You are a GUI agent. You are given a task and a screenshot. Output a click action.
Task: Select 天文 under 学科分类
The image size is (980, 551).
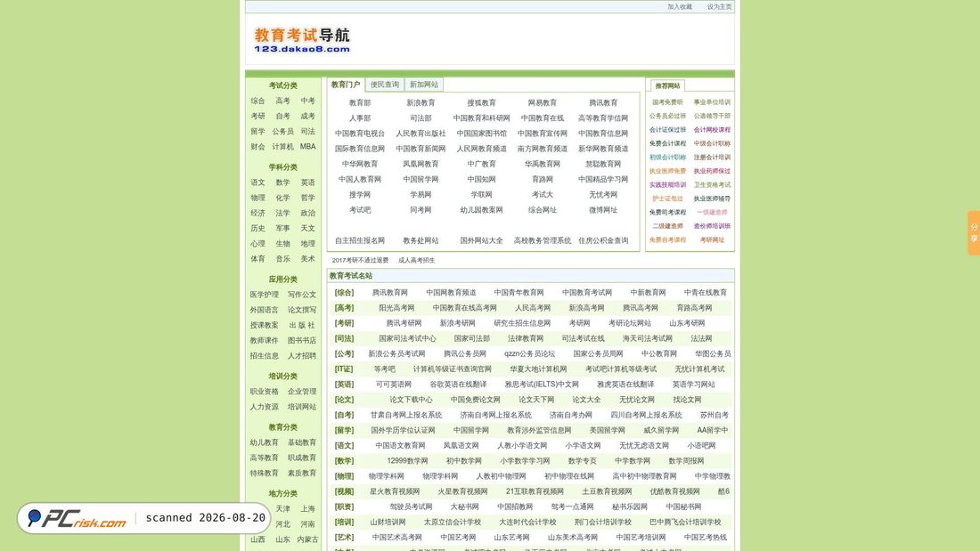pos(308,229)
